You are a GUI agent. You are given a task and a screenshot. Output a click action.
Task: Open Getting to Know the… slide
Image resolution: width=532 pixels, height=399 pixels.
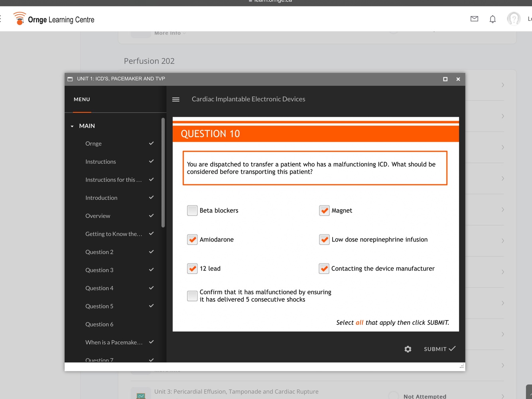[x=116, y=234]
